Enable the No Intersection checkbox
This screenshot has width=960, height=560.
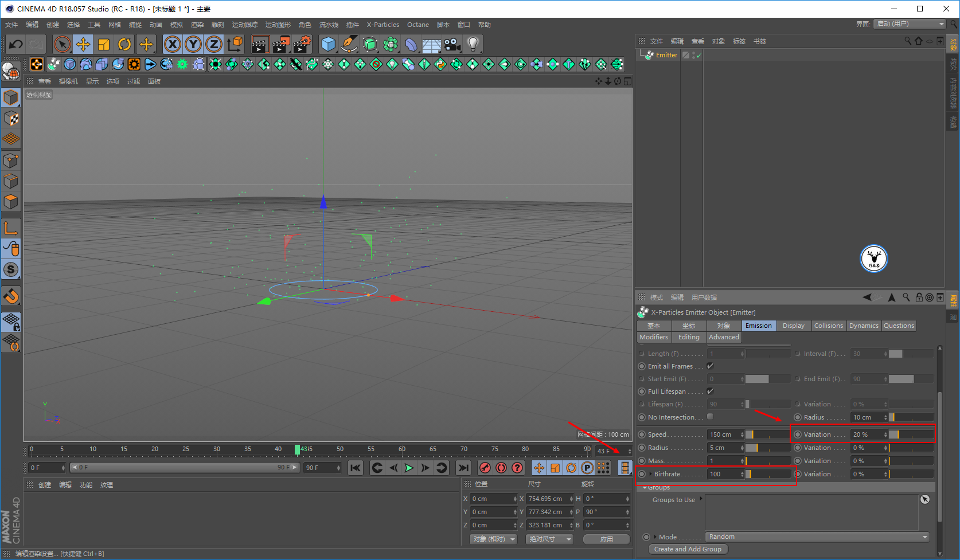point(711,417)
